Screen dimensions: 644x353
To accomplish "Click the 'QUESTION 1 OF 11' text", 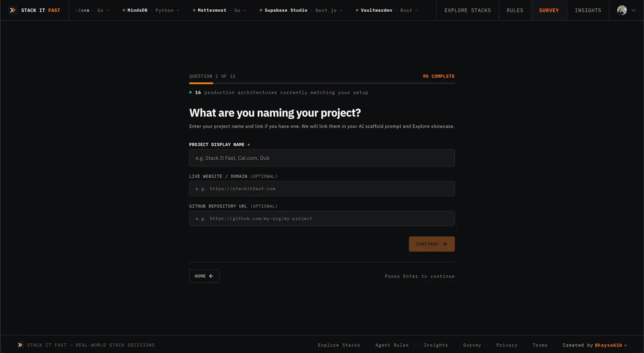I will click(213, 76).
